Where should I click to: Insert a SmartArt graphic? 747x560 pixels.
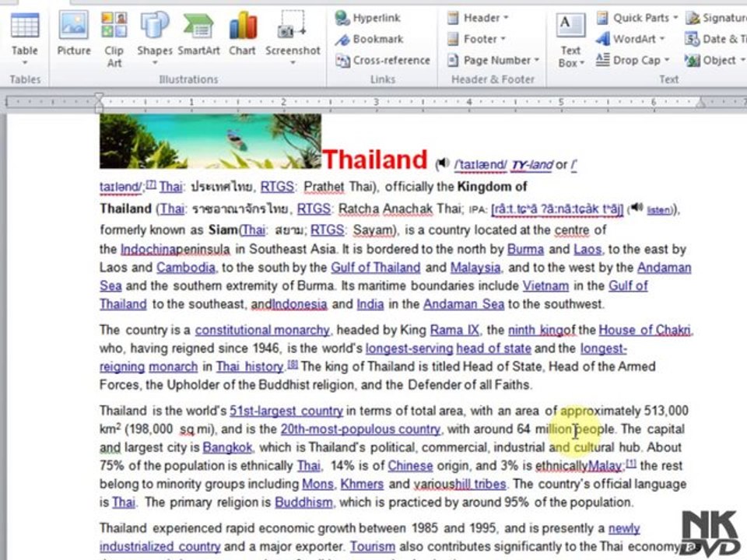point(198,34)
